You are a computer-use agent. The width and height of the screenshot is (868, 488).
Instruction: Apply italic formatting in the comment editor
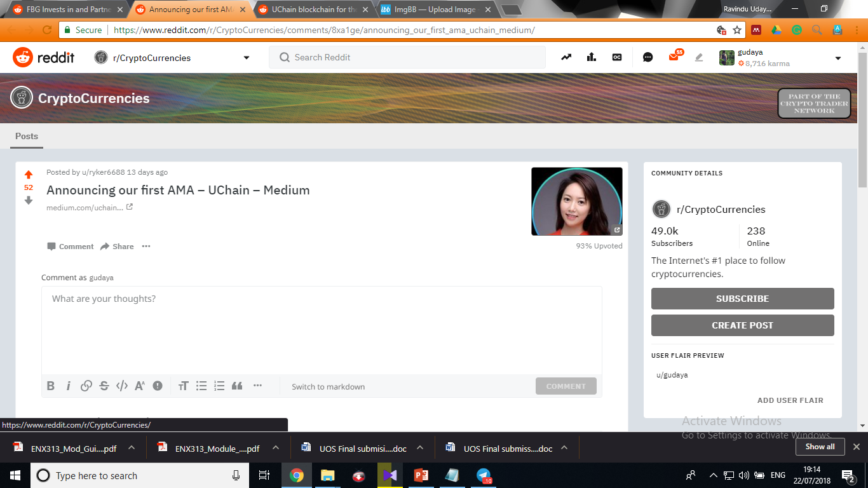(x=69, y=386)
